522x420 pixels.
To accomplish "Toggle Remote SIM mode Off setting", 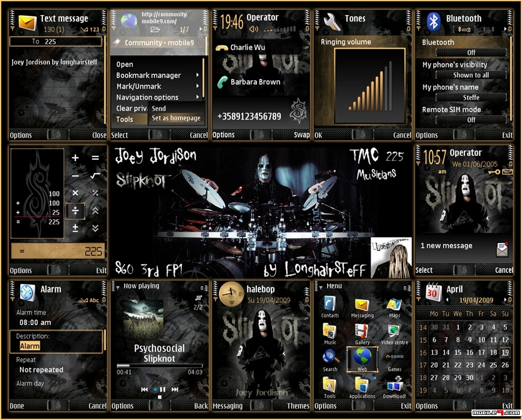I will pyautogui.click(x=471, y=120).
